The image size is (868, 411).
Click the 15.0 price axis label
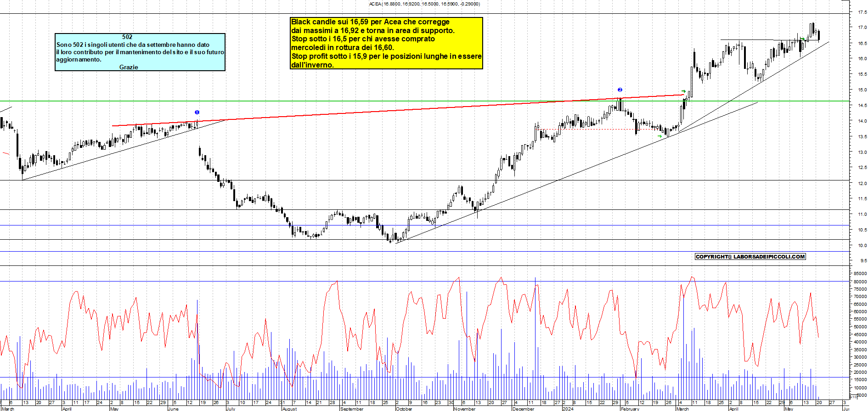[x=862, y=90]
